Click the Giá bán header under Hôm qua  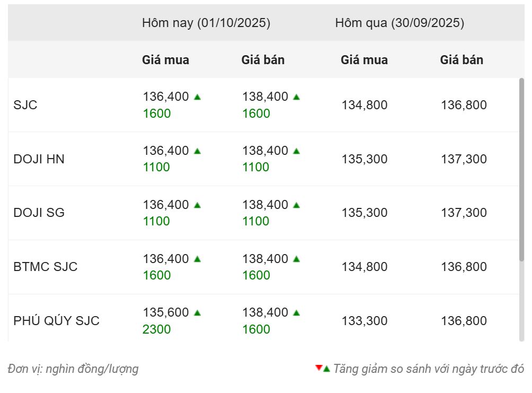tap(462, 60)
